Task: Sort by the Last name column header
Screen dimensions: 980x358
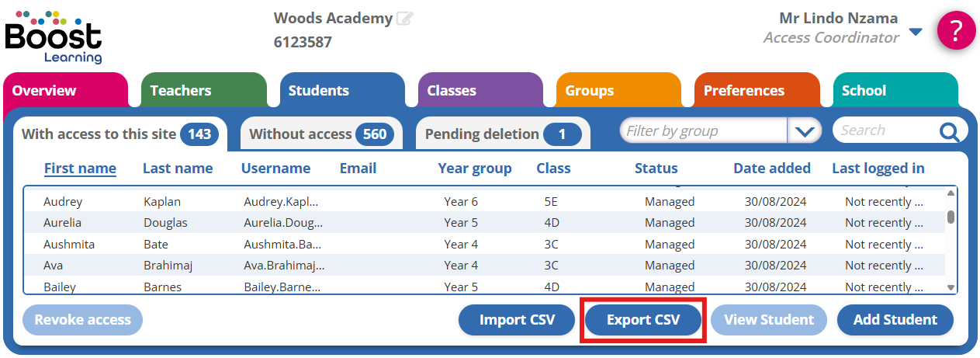Action: click(x=178, y=169)
